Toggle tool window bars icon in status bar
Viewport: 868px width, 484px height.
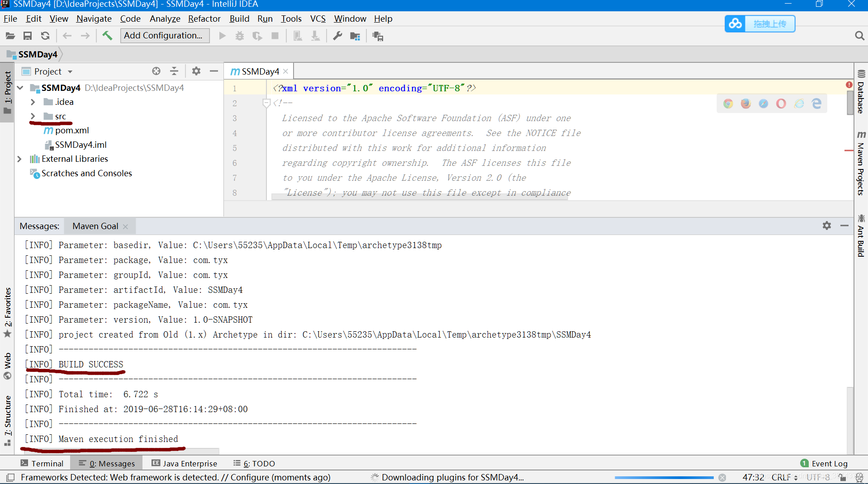click(10, 477)
